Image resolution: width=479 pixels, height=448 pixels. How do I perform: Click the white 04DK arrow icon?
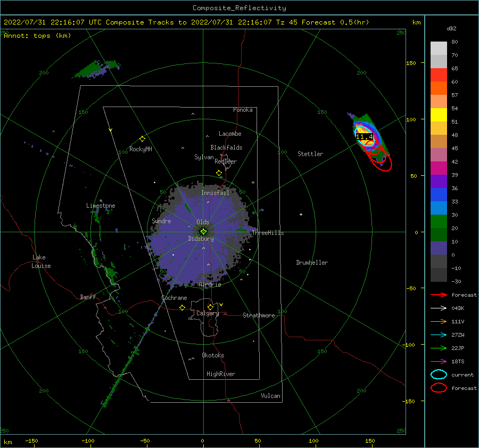pos(439,308)
